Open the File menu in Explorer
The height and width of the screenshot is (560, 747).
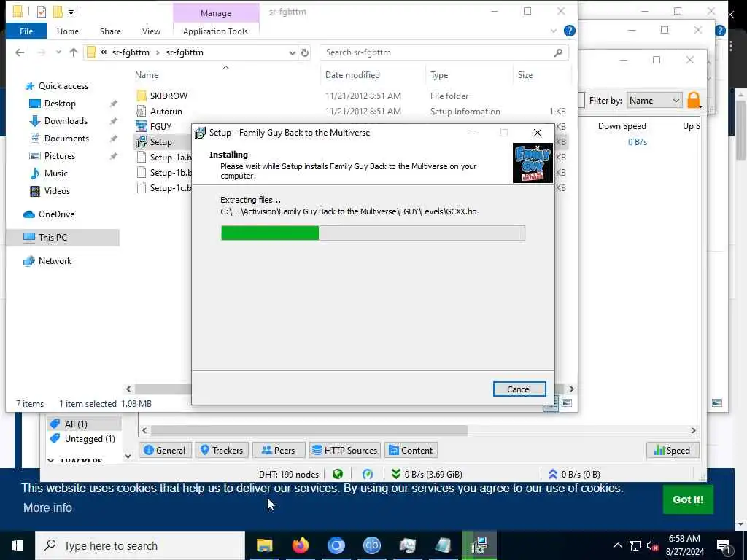(x=26, y=31)
